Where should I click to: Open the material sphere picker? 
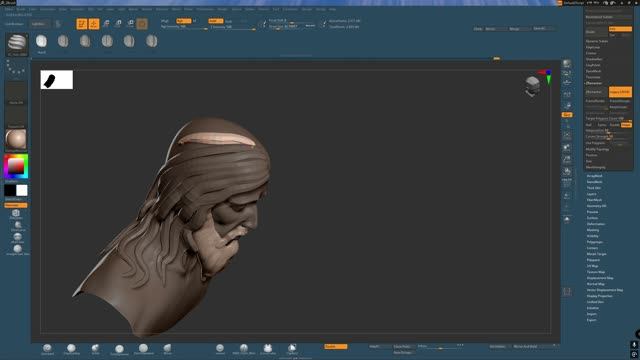16,140
